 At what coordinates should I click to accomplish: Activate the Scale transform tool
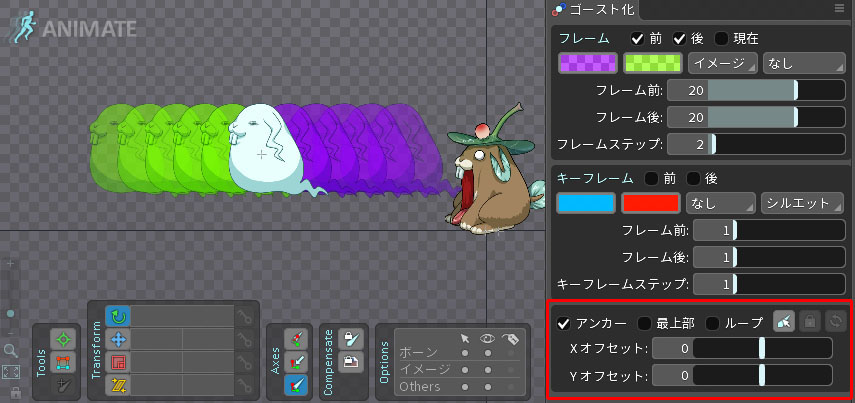tap(118, 362)
